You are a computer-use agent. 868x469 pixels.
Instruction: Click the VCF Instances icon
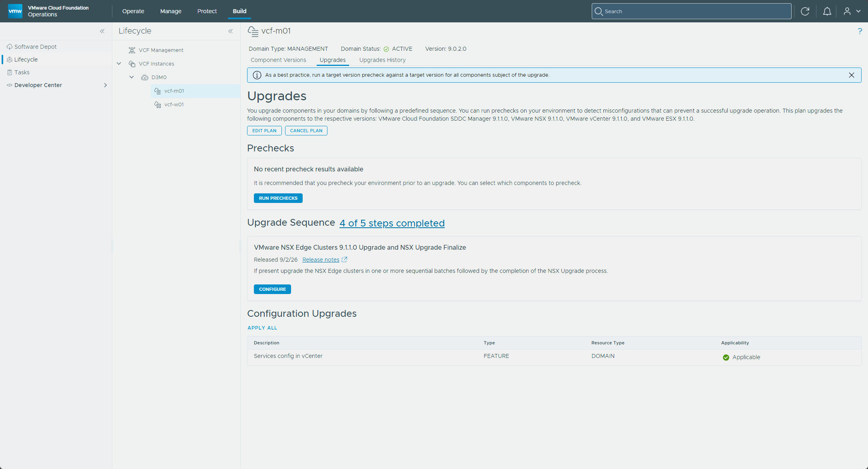[132, 64]
